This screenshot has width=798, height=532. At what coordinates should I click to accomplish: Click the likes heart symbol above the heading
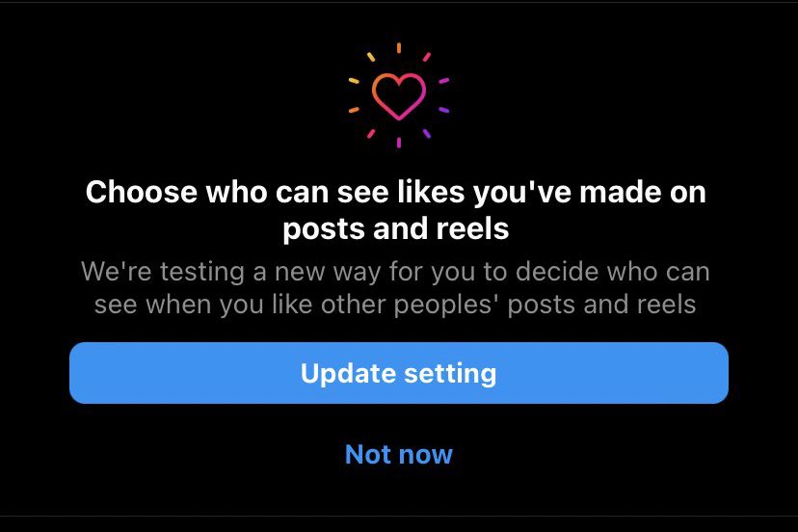pyautogui.click(x=399, y=95)
